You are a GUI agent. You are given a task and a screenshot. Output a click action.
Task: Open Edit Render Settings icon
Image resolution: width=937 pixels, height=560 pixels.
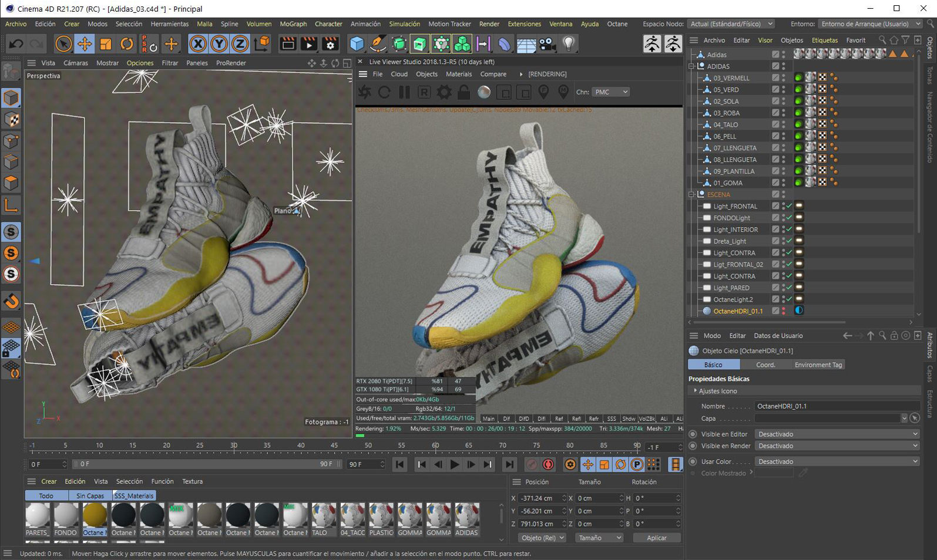click(331, 43)
